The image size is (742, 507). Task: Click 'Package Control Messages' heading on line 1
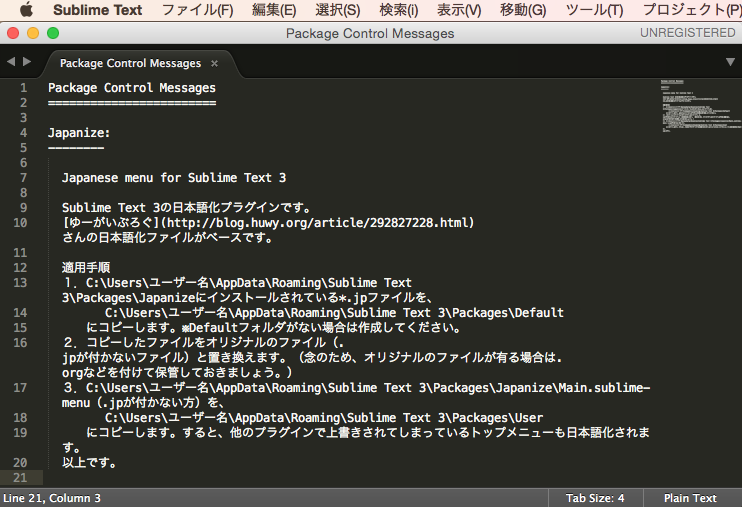pyautogui.click(x=132, y=88)
